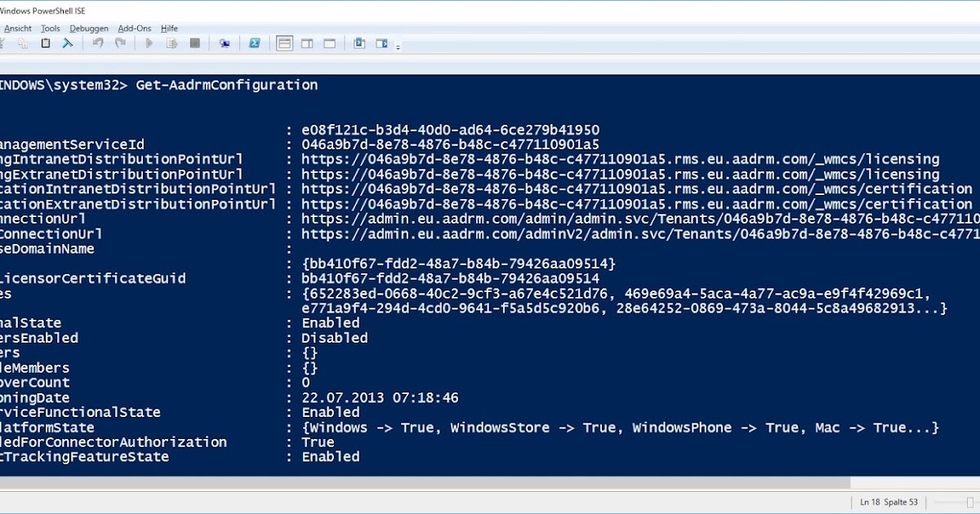Click the Stop Operation icon
Viewport: 980px width, 514px height.
pyautogui.click(x=194, y=43)
